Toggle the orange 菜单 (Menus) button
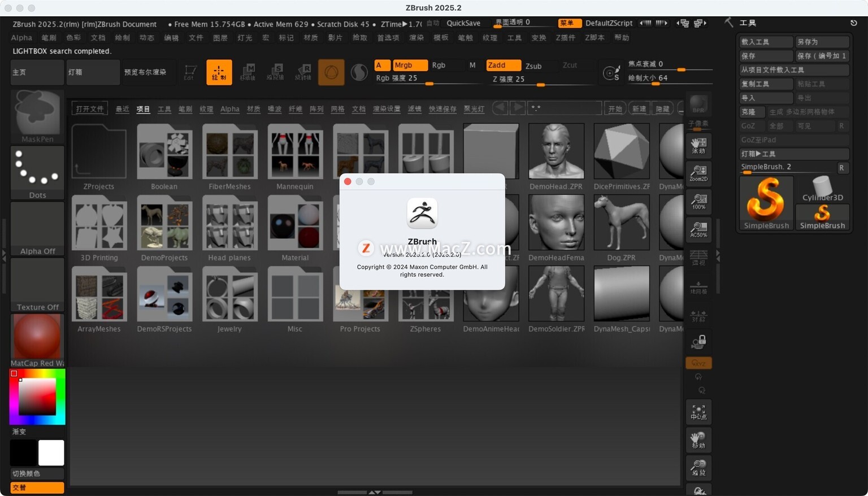This screenshot has height=496, width=868. pyautogui.click(x=570, y=23)
